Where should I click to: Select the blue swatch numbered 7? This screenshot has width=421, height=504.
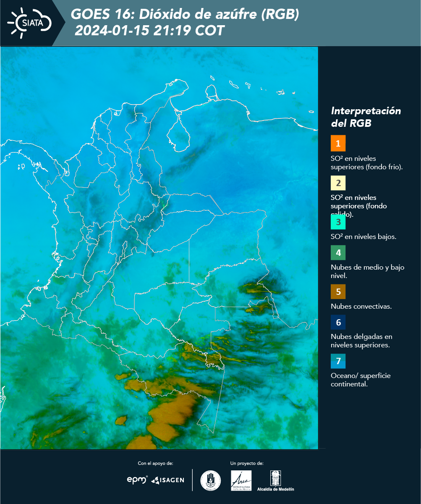(338, 361)
